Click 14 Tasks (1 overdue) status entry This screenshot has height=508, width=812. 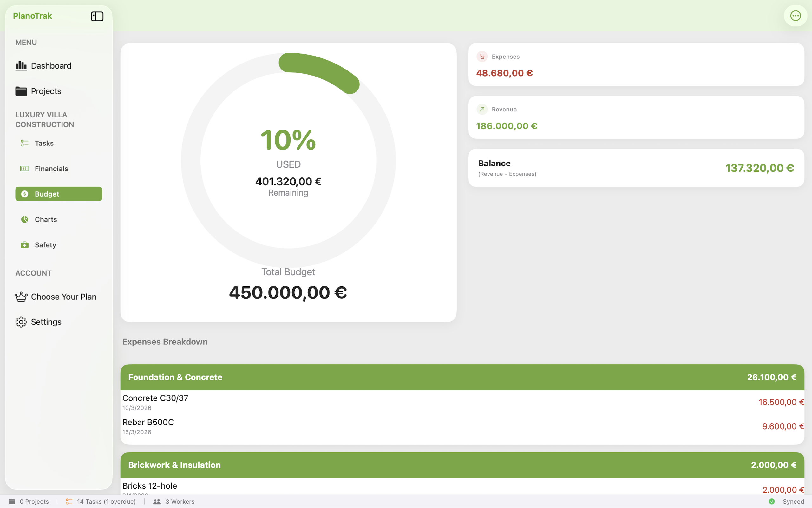(x=101, y=501)
